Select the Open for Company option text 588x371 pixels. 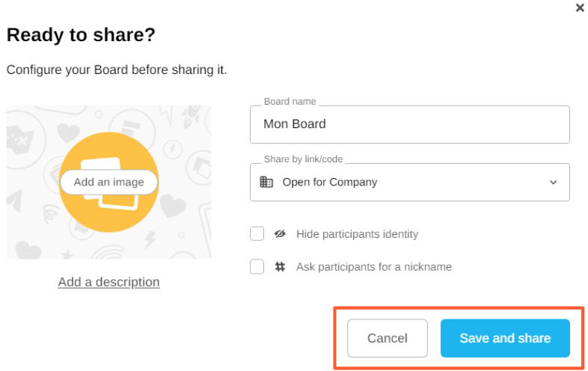(329, 182)
